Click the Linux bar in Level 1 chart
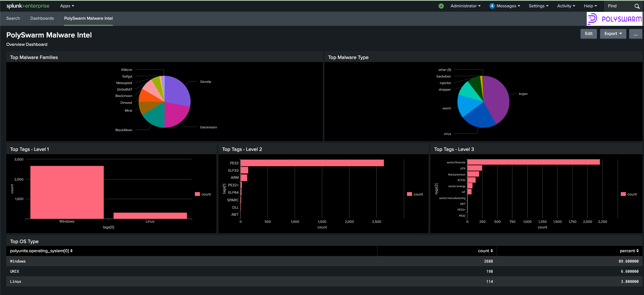 150,215
